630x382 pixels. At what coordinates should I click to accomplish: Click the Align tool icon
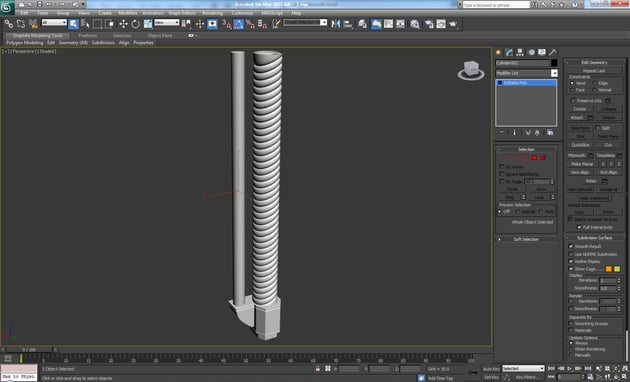[x=348, y=24]
